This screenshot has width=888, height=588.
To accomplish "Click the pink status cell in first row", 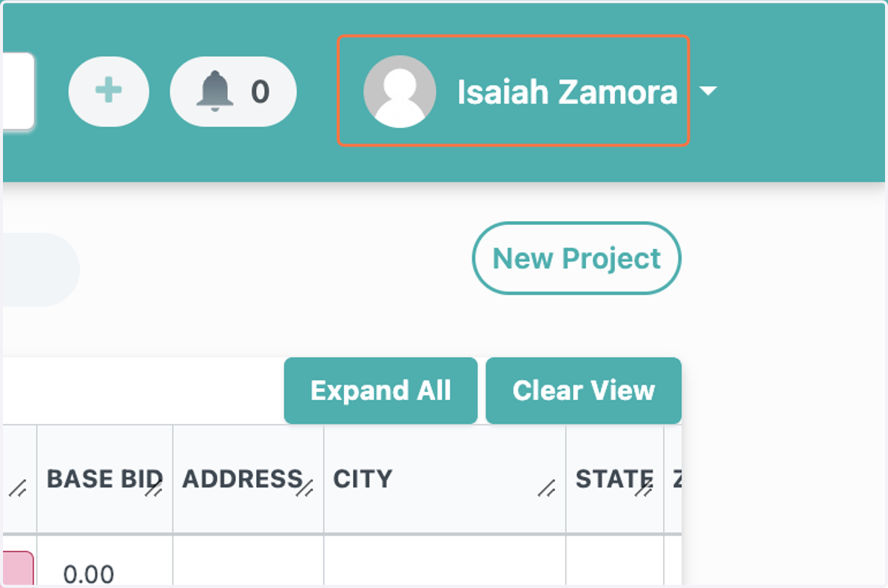I will 18,569.
